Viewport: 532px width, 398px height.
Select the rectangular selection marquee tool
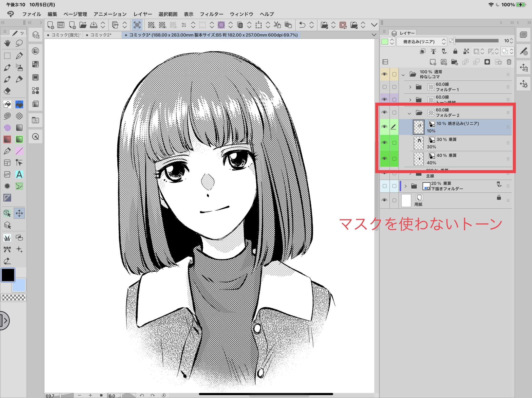click(7, 56)
